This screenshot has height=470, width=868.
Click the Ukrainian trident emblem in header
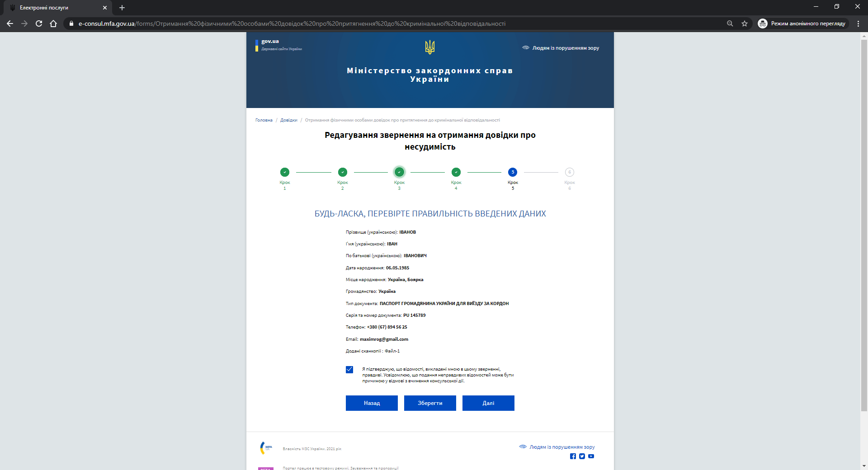point(430,47)
